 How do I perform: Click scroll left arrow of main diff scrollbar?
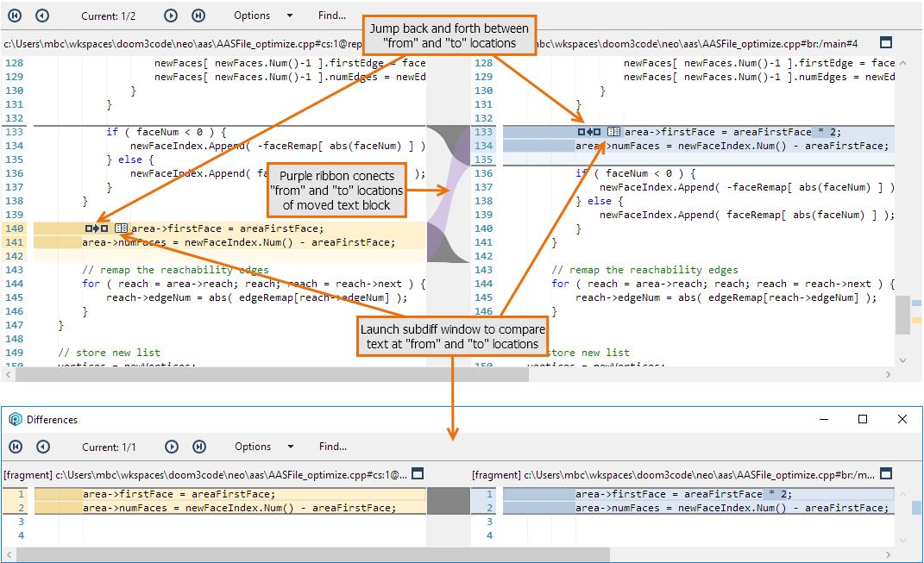[8, 374]
